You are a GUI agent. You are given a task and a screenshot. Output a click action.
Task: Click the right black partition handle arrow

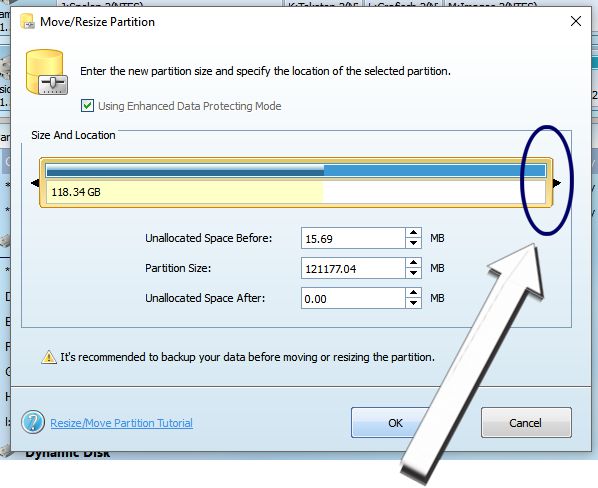point(557,183)
